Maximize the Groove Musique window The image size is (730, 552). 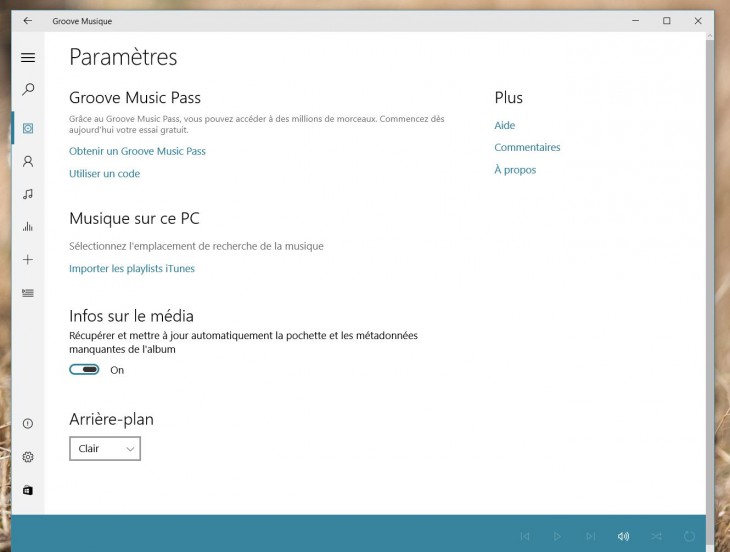pos(667,20)
